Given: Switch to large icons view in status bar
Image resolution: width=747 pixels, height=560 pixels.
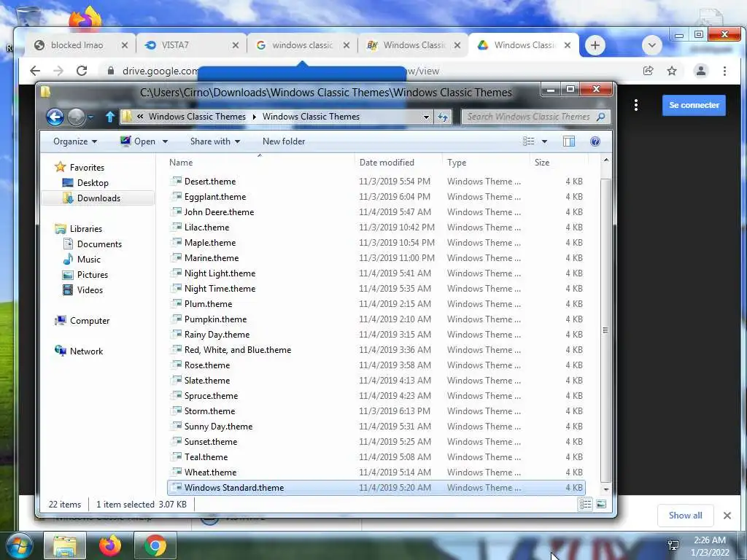Looking at the screenshot, I should [x=601, y=504].
